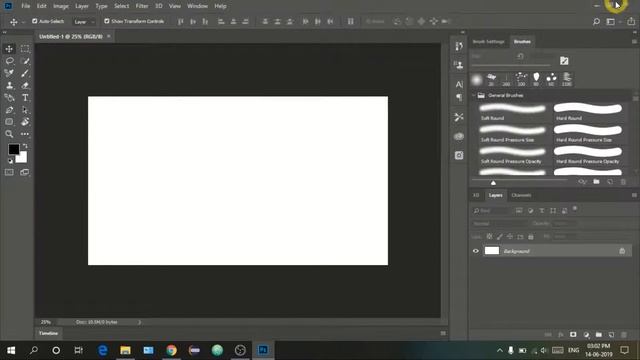Create a new layer group in the Layers panel
This screenshot has width=640, height=360.
pyautogui.click(x=598, y=335)
